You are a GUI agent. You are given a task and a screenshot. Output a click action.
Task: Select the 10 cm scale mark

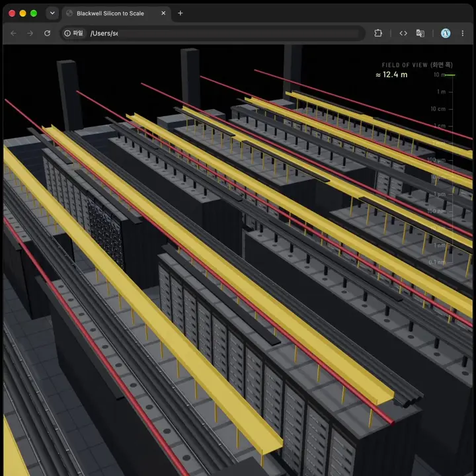tap(438, 108)
